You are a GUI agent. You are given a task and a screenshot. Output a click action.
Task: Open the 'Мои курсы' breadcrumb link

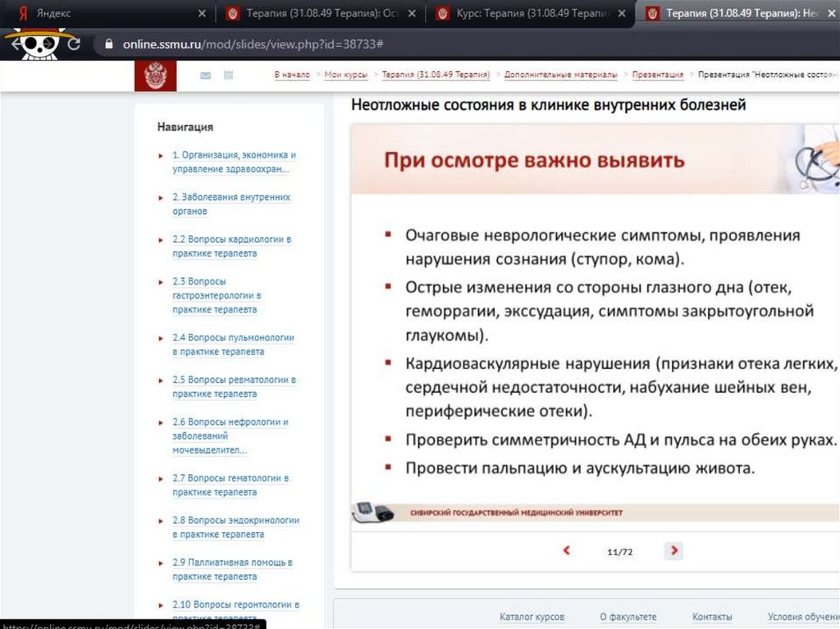(346, 75)
